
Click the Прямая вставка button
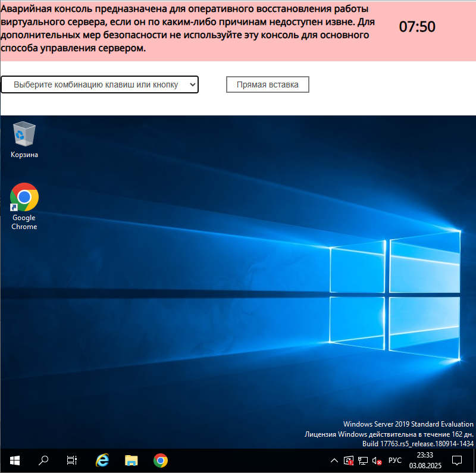(267, 84)
